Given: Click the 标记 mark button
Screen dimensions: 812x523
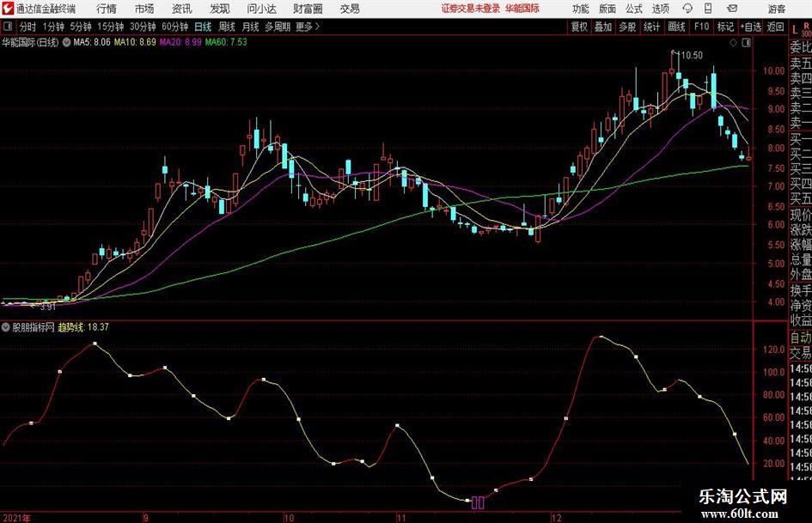Looking at the screenshot, I should 725,27.
